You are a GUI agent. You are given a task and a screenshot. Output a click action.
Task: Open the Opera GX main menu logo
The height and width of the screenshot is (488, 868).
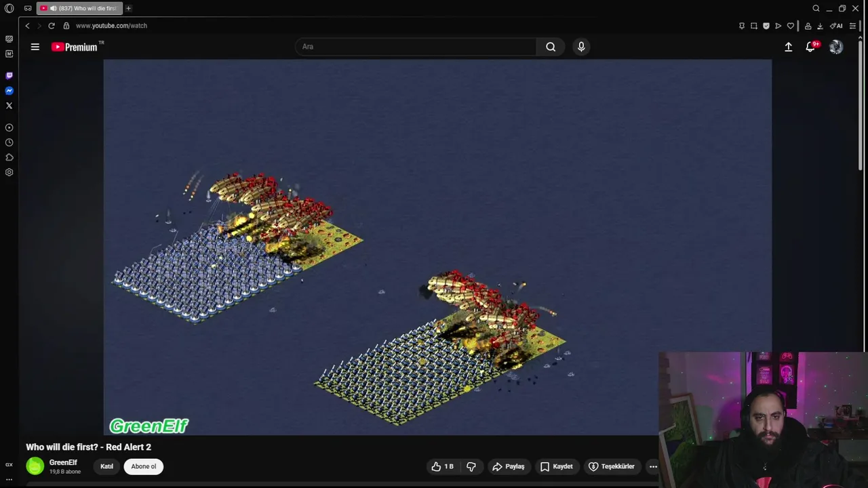tap(9, 8)
